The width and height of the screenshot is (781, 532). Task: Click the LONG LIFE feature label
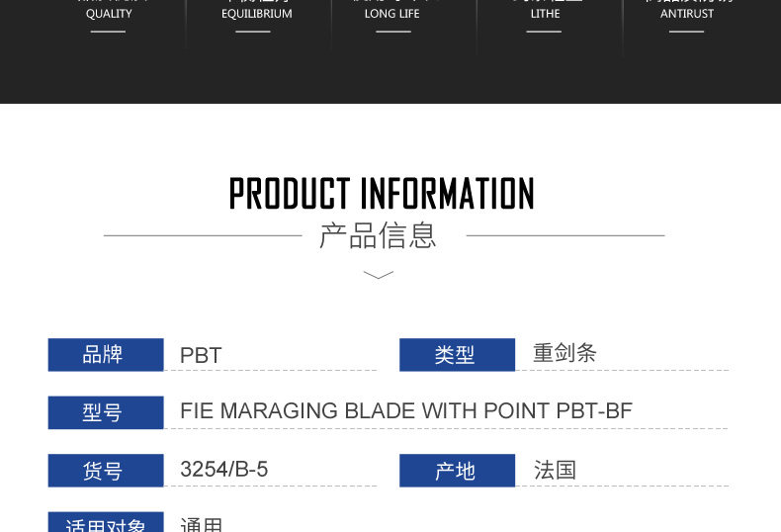(392, 14)
